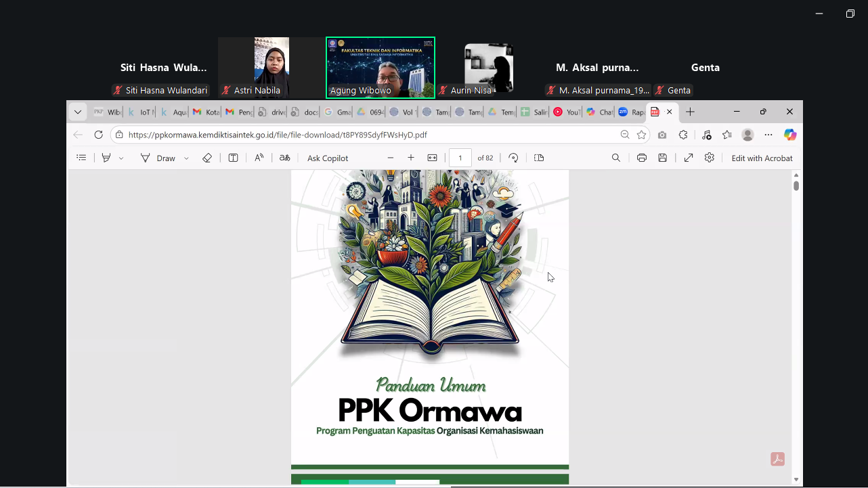Click the Read aloud icon
This screenshot has width=868, height=488.
point(259,158)
